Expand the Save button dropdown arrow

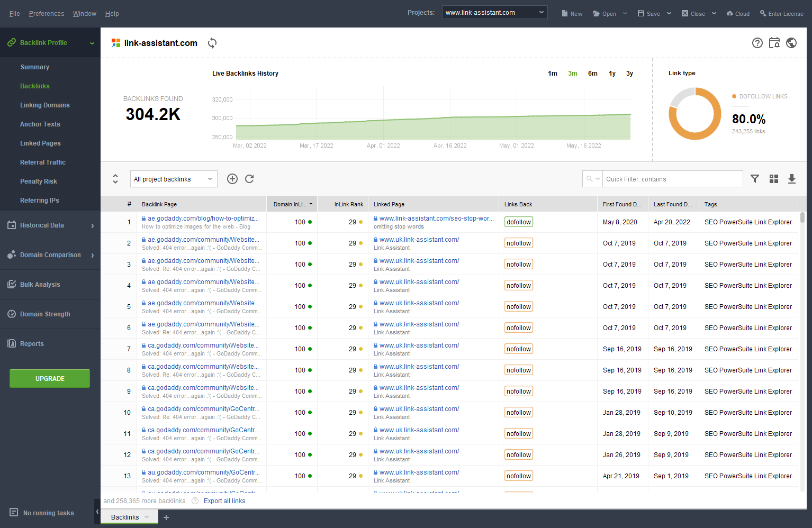[669, 13]
